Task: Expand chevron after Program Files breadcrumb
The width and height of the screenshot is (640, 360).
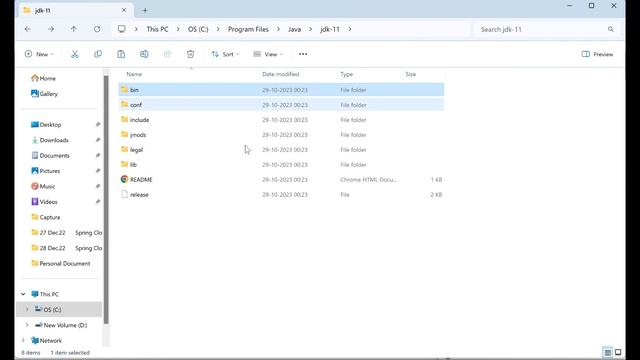Action: tap(278, 29)
